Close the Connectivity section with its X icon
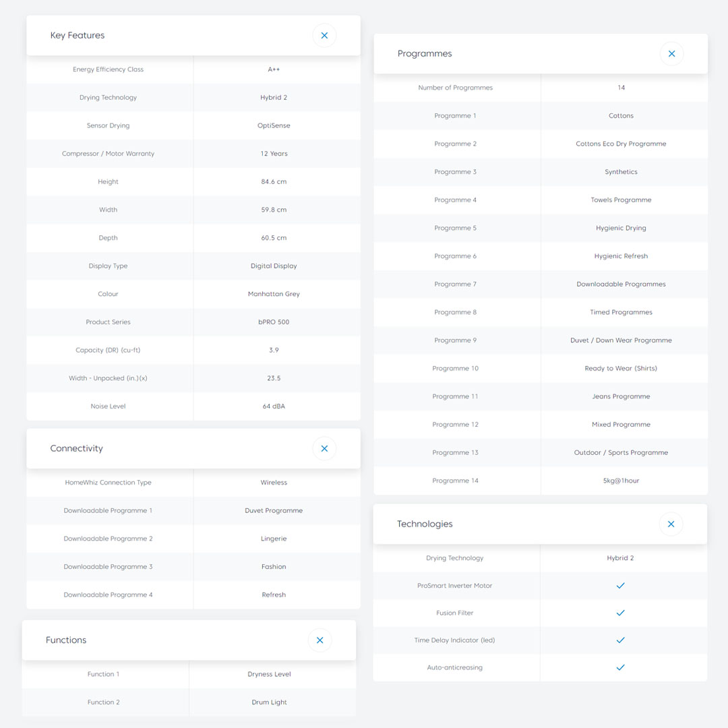Image resolution: width=728 pixels, height=728 pixels. point(324,449)
